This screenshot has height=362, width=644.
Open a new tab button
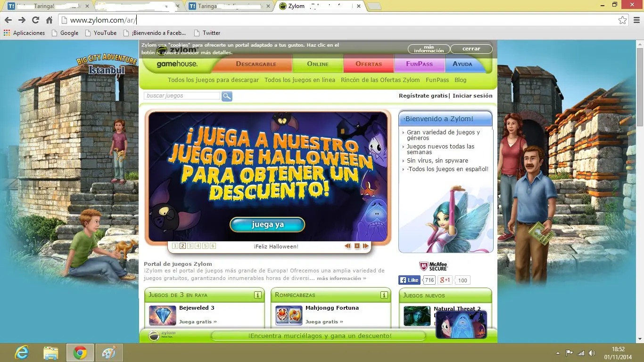(x=374, y=6)
